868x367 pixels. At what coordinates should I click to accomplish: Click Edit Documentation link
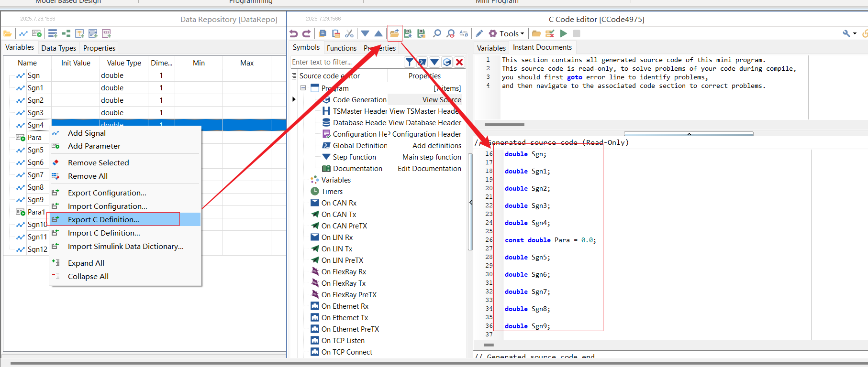pyautogui.click(x=429, y=169)
